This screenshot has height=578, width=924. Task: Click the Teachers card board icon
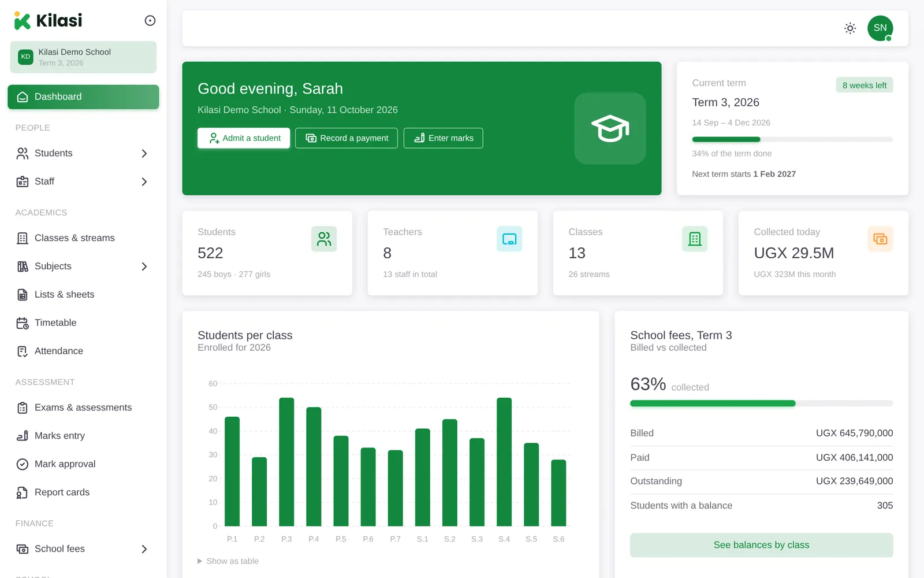coord(509,239)
